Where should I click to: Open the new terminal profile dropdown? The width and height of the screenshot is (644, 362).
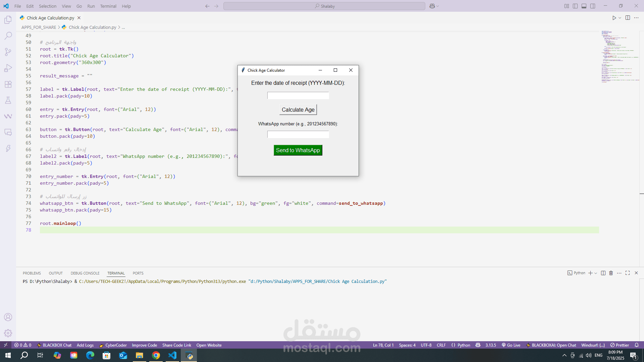click(x=596, y=273)
